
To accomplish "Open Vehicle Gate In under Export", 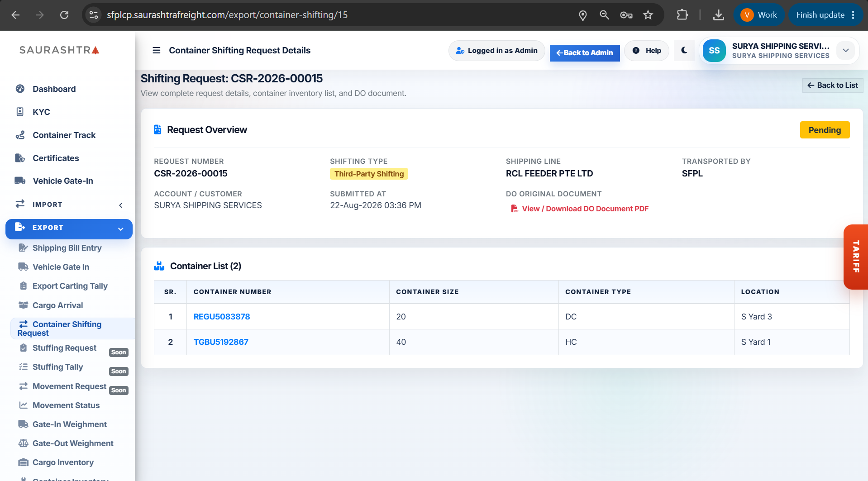I will pos(61,267).
